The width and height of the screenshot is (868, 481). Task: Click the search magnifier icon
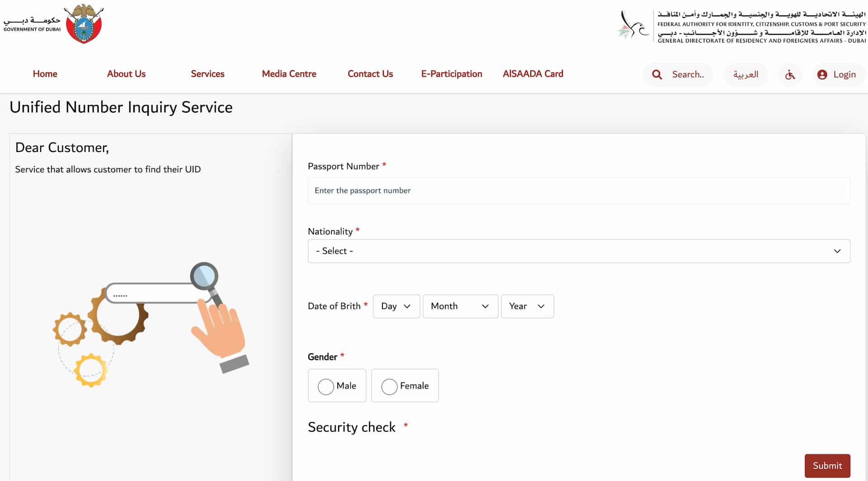point(657,74)
